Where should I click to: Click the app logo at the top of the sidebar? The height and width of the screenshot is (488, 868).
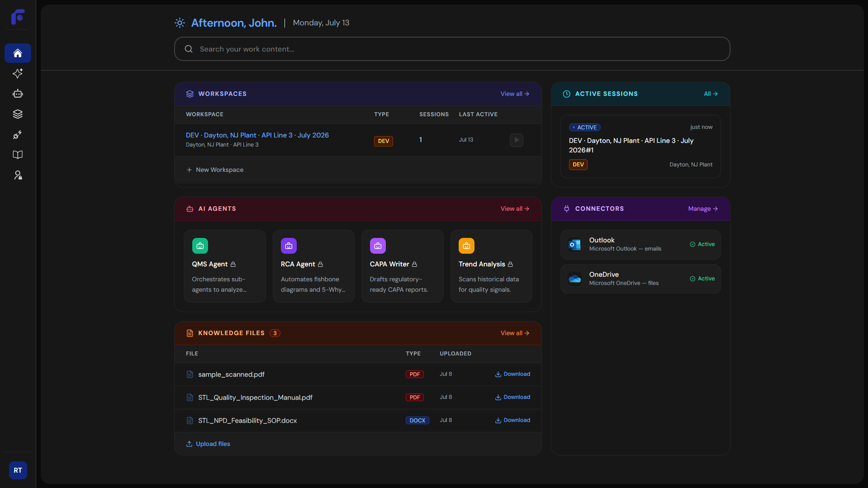pos(18,17)
